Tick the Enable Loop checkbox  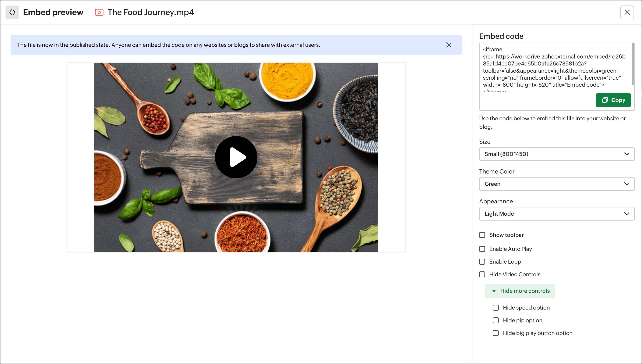click(x=482, y=261)
